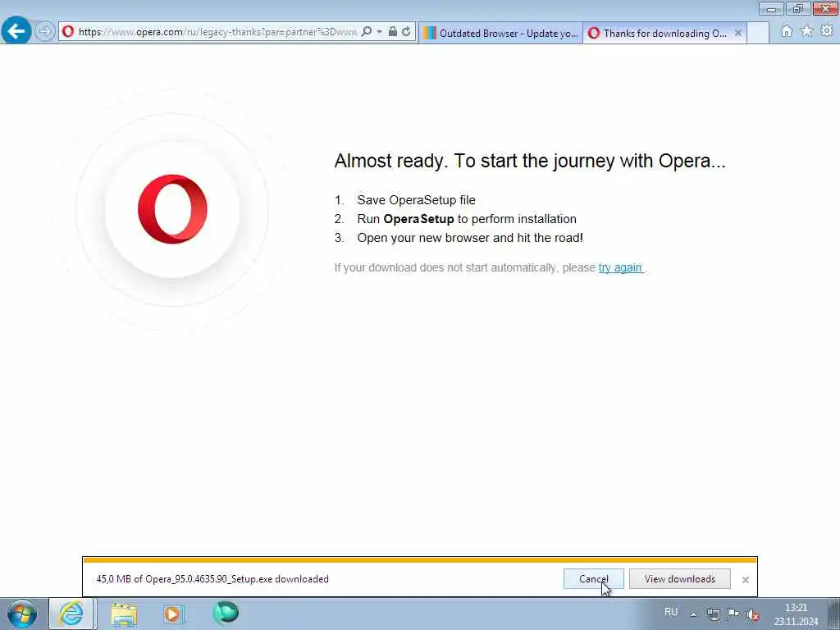840x630 pixels.
Task: Click the greyed forward navigation arrow
Action: (45, 31)
